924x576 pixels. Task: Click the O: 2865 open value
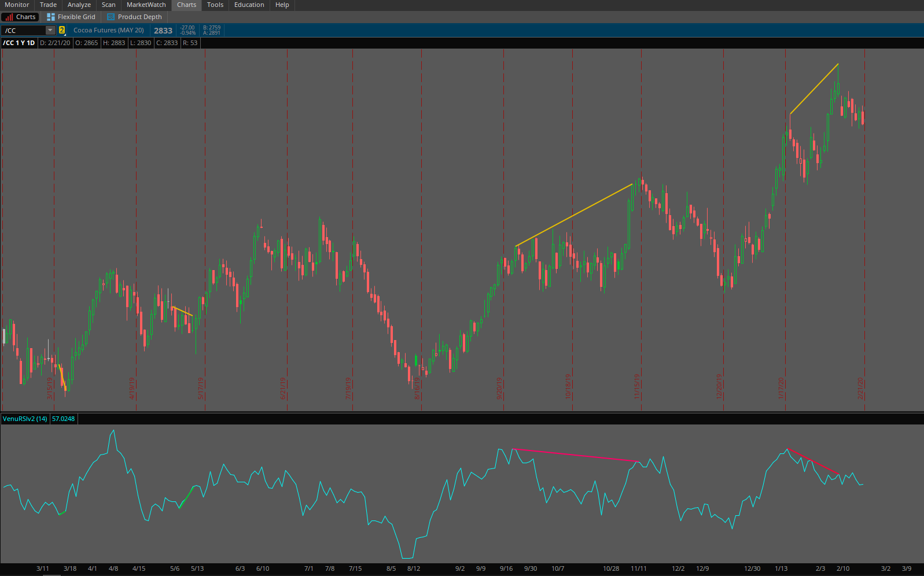pos(87,43)
